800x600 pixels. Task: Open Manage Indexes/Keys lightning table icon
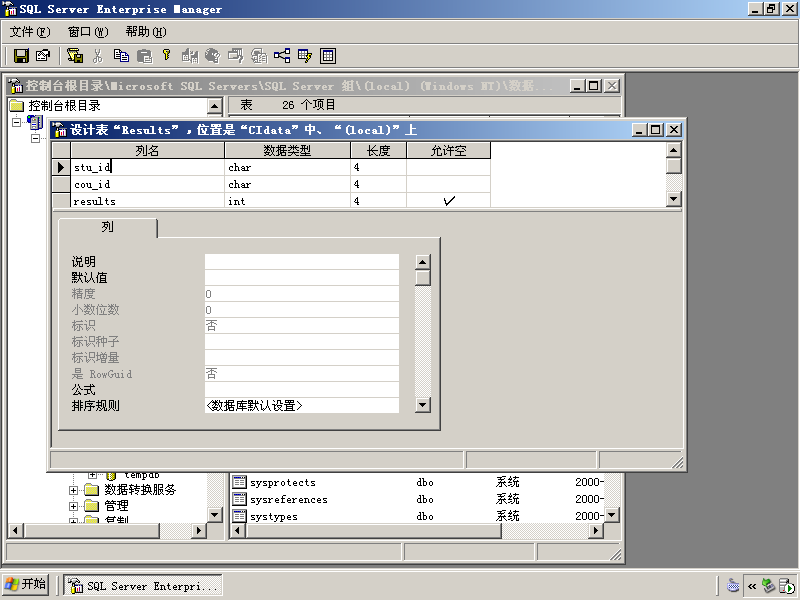tap(305, 56)
